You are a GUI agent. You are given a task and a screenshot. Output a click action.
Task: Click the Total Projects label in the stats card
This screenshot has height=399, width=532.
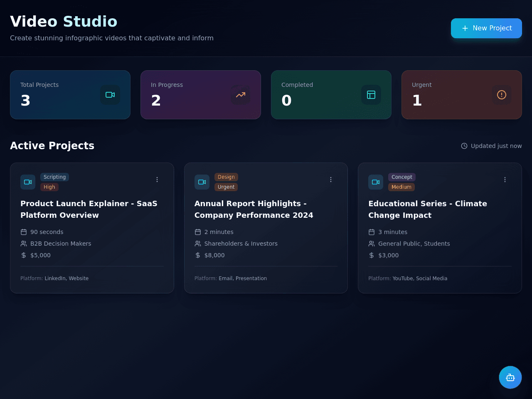(x=39, y=85)
